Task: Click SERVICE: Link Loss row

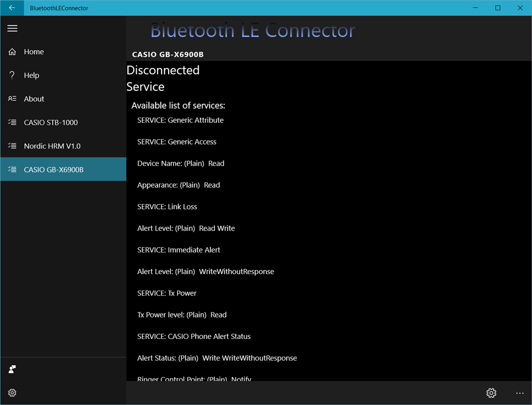Action: (167, 206)
